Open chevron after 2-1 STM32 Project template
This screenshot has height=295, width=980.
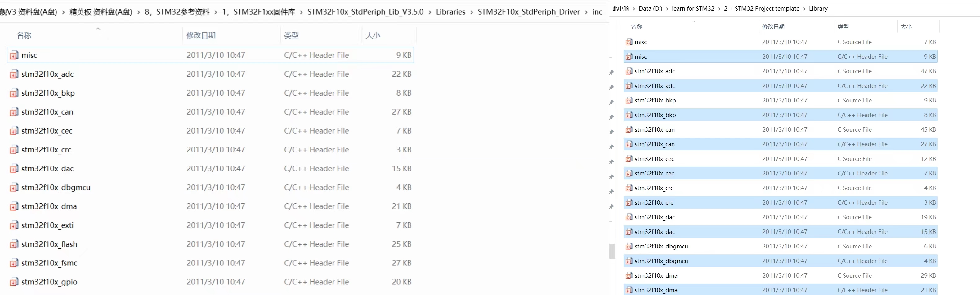(804, 9)
